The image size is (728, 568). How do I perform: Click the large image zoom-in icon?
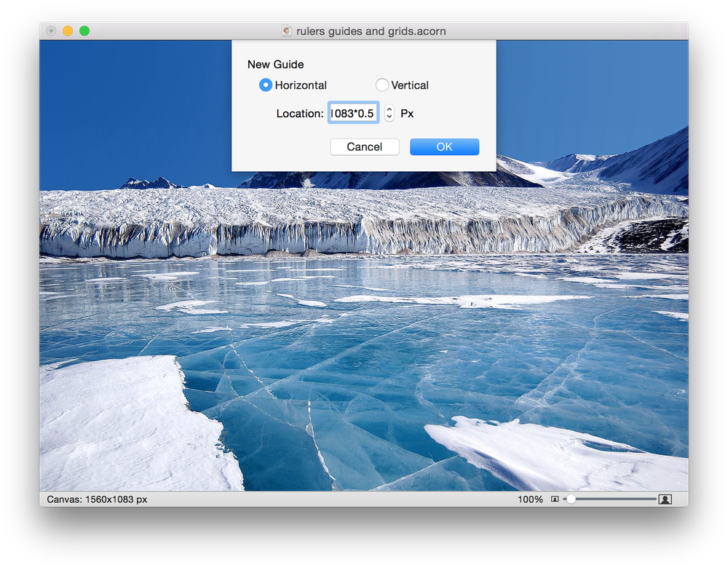click(x=664, y=500)
